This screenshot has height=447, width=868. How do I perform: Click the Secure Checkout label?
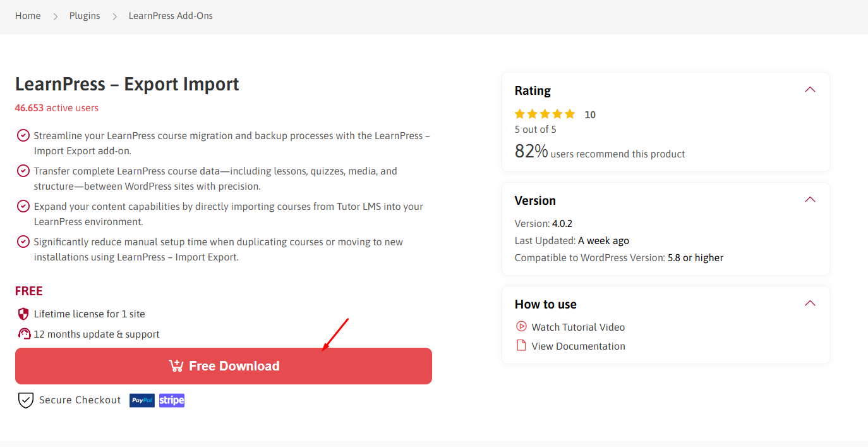point(80,400)
